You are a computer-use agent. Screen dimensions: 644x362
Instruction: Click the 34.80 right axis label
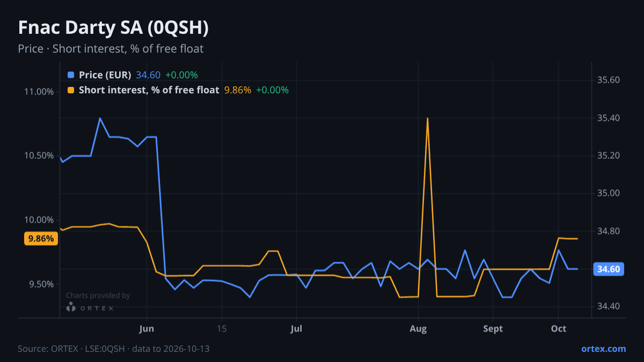click(609, 231)
